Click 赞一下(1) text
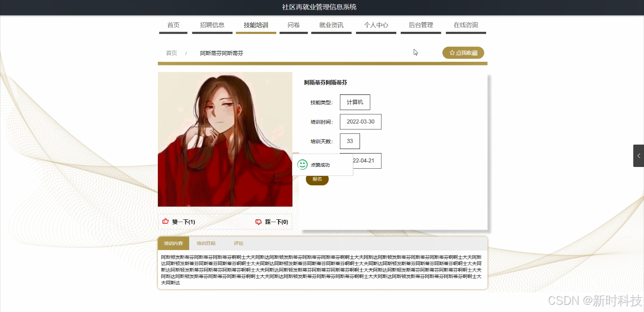This screenshot has width=644, height=312. 183,222
